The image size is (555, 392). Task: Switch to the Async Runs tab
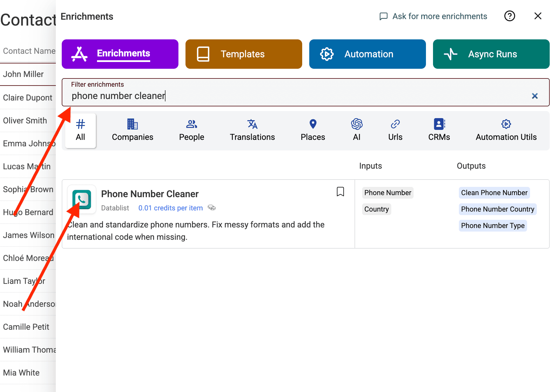[491, 54]
